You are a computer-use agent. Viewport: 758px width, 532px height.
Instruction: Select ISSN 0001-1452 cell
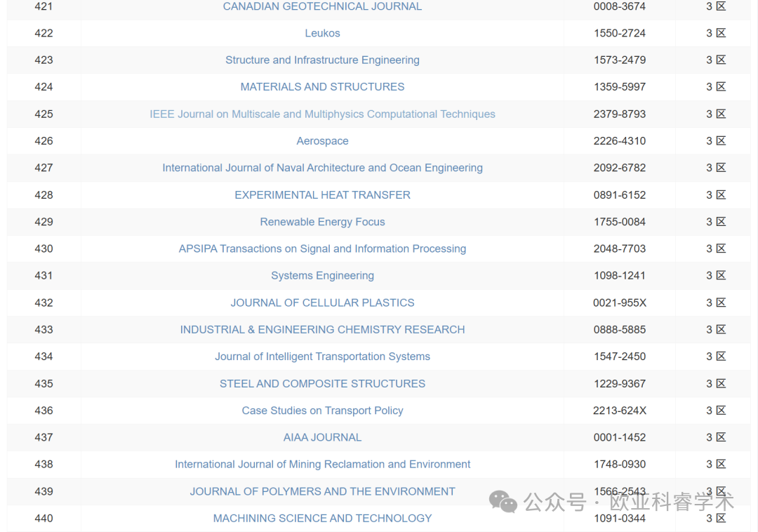pos(620,437)
